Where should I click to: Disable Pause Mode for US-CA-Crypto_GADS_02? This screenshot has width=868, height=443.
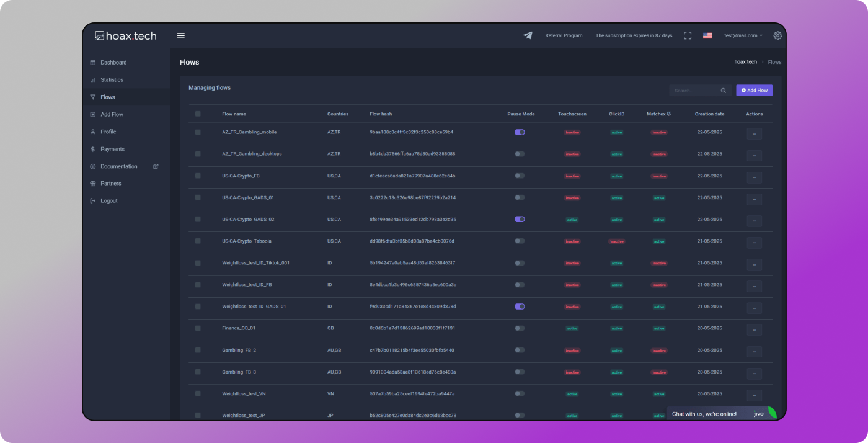pyautogui.click(x=520, y=219)
